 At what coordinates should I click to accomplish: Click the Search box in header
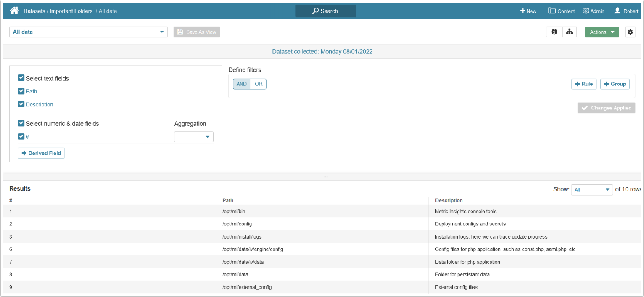[x=325, y=11]
